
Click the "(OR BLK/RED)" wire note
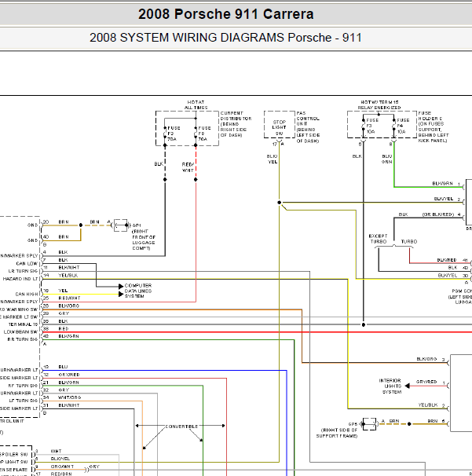[x=438, y=214]
